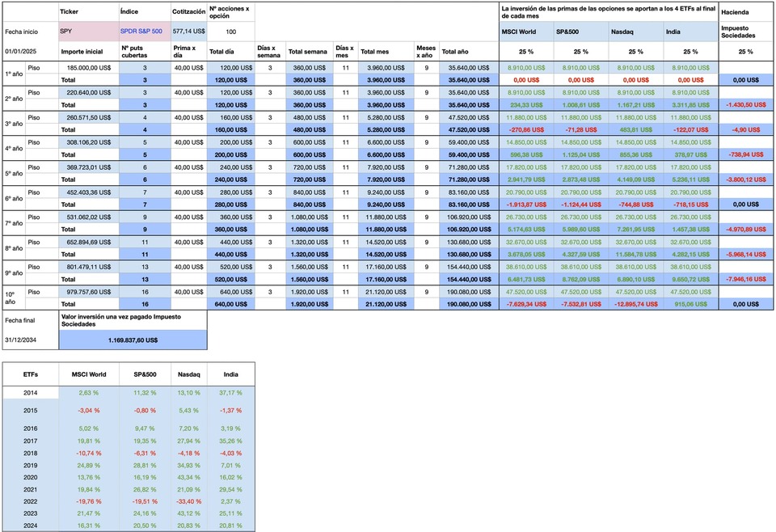Click the Importe inicial column header
The width and height of the screenshot is (776, 532).
pos(89,52)
